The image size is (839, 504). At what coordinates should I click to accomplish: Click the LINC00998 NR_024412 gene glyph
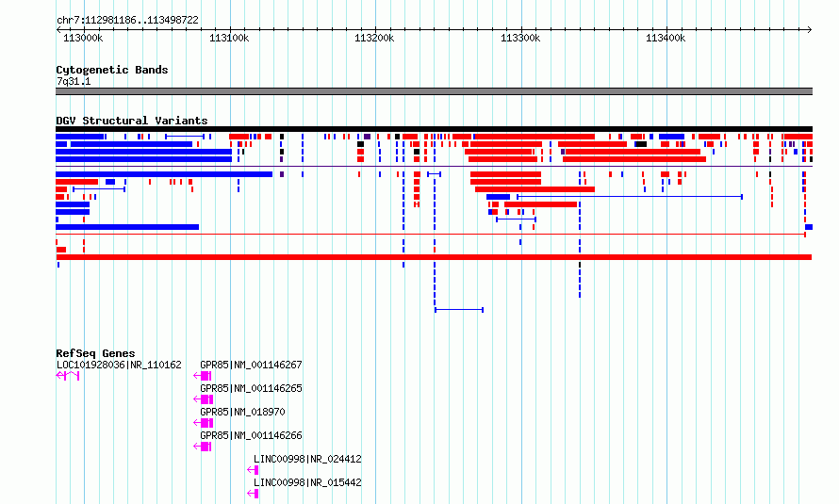click(253, 470)
